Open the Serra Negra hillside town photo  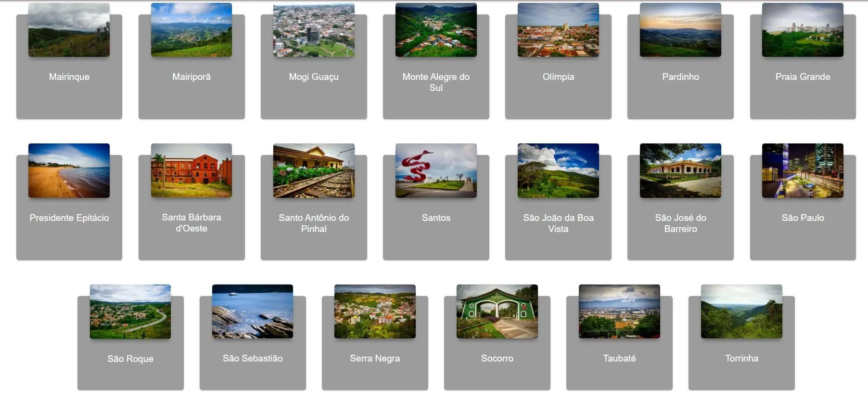tap(375, 311)
